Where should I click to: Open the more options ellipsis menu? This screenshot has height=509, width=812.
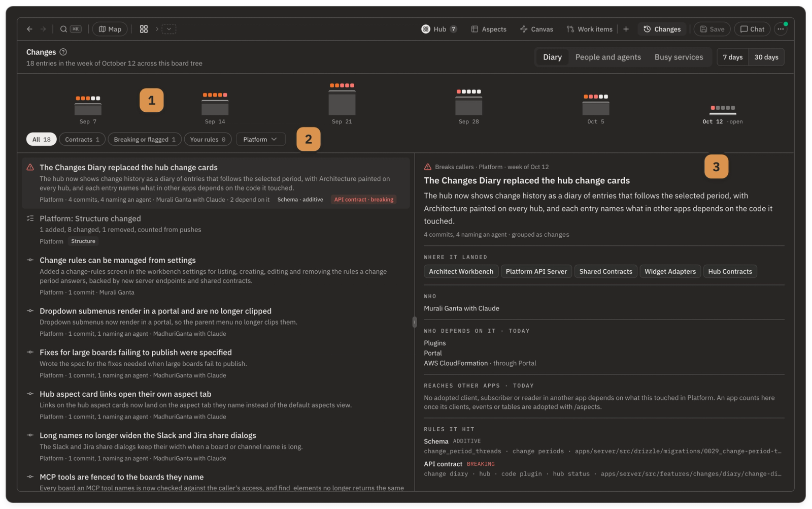781,29
